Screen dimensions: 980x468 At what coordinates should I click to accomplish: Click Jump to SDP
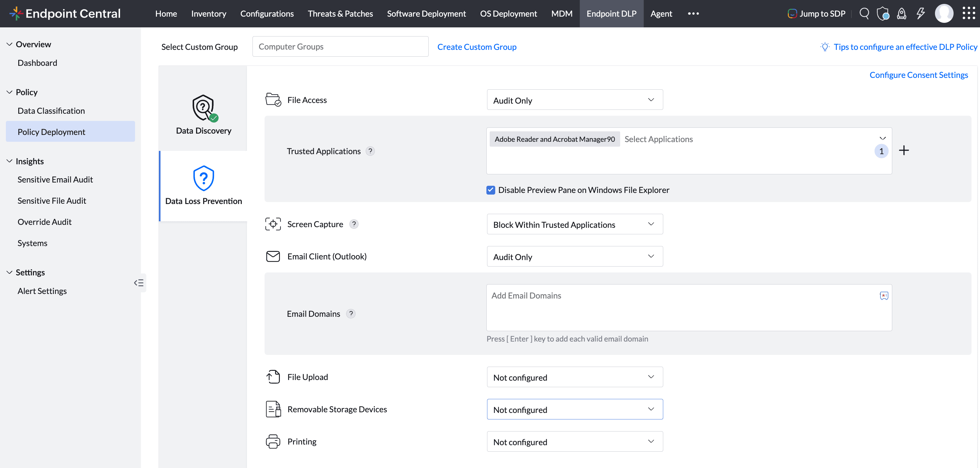pos(817,14)
